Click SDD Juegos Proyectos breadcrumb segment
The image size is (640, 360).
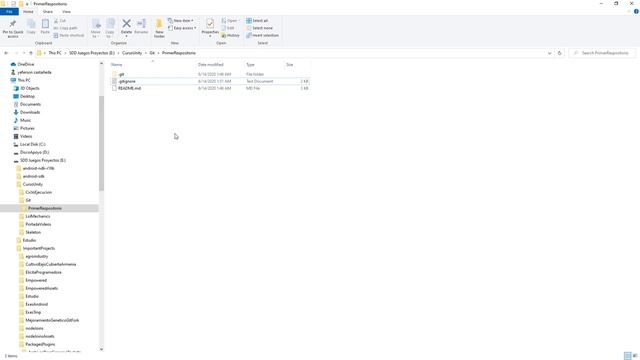click(x=92, y=53)
